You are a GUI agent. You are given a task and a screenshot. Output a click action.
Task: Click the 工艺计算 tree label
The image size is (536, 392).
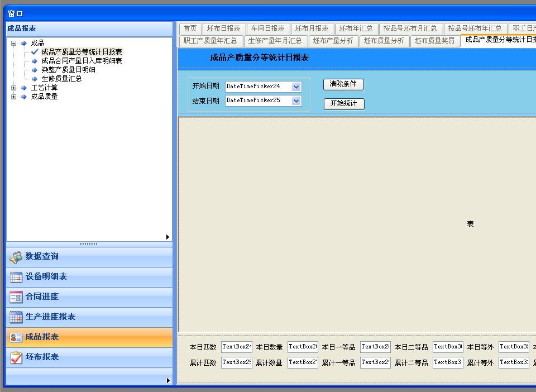[x=45, y=88]
